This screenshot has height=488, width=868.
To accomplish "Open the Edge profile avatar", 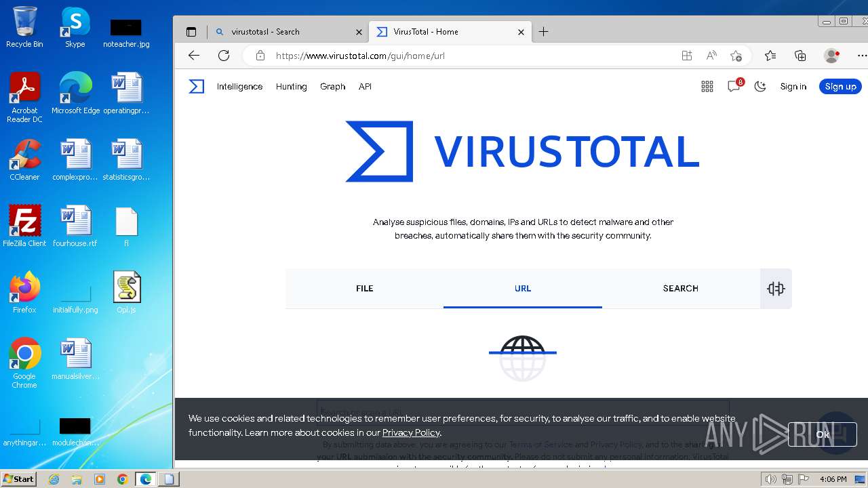I will 831,56.
